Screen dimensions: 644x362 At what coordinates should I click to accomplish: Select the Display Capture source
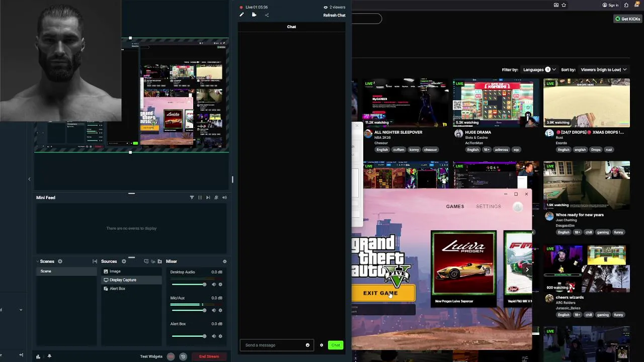pos(131,280)
